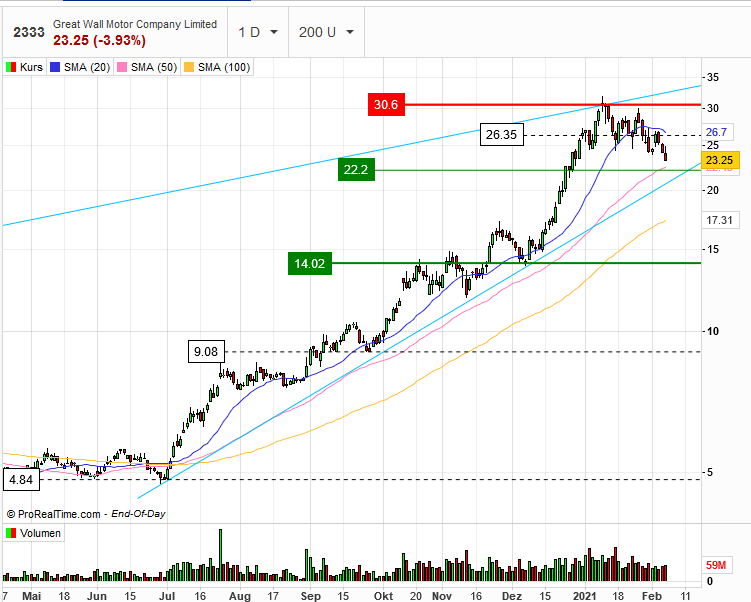This screenshot has width=751, height=602.
Task: Click the ProRealTime.com copyright link
Action: (x=55, y=514)
